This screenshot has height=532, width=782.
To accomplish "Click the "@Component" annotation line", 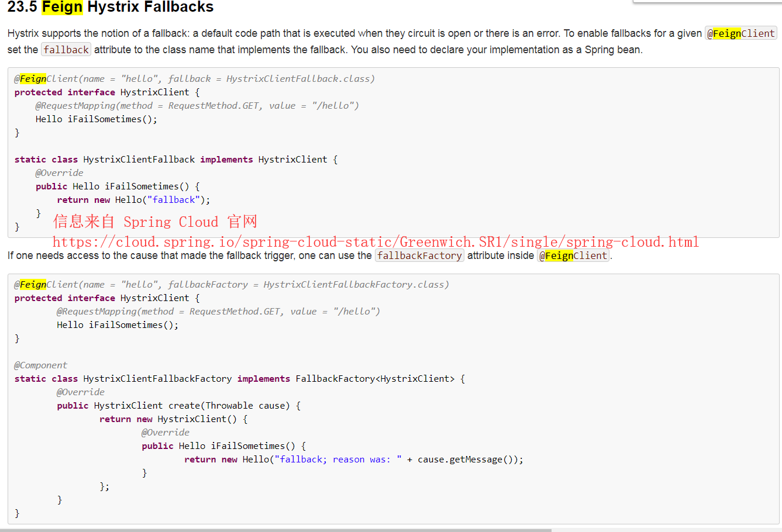I will (x=40, y=365).
